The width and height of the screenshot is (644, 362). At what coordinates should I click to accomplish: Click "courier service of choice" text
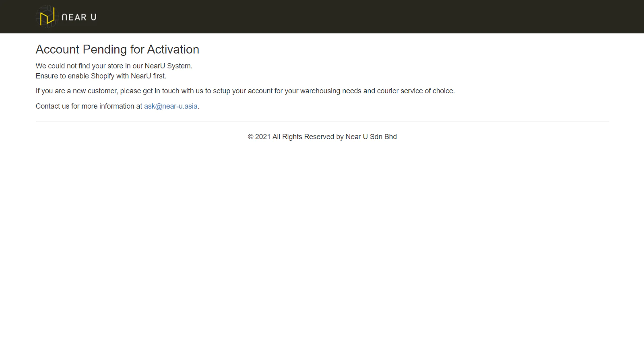point(415,91)
